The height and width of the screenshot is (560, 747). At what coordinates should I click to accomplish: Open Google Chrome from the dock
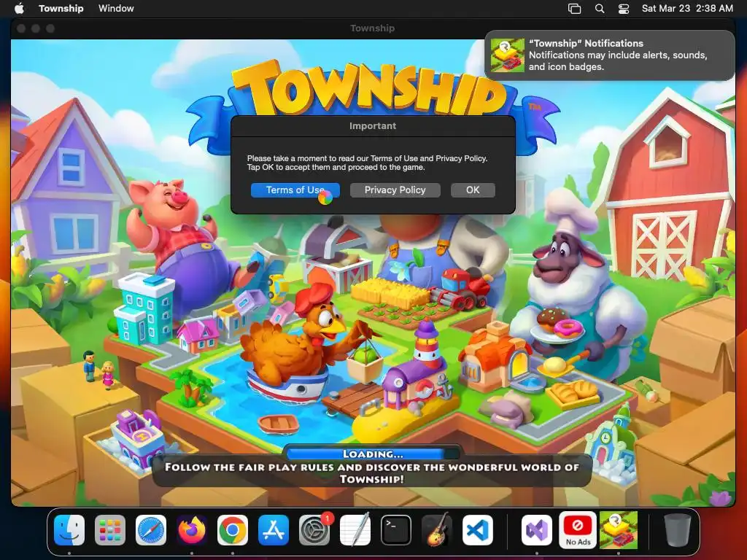click(x=233, y=530)
